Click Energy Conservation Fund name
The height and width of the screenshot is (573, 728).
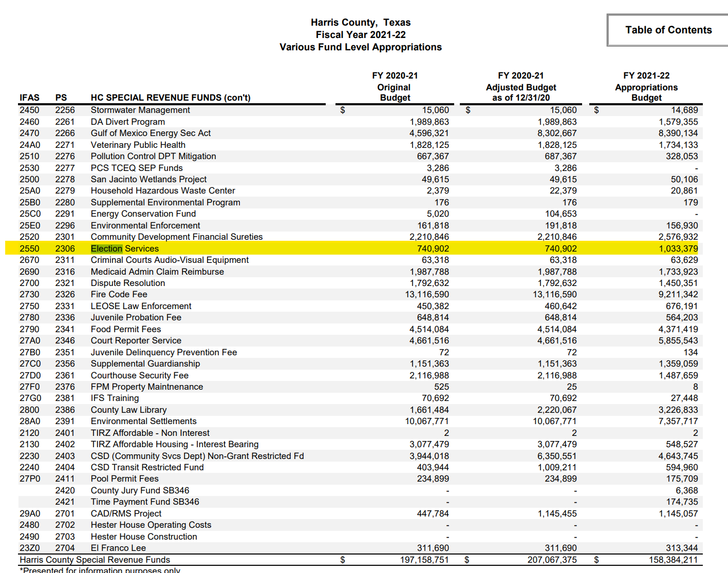click(x=143, y=214)
